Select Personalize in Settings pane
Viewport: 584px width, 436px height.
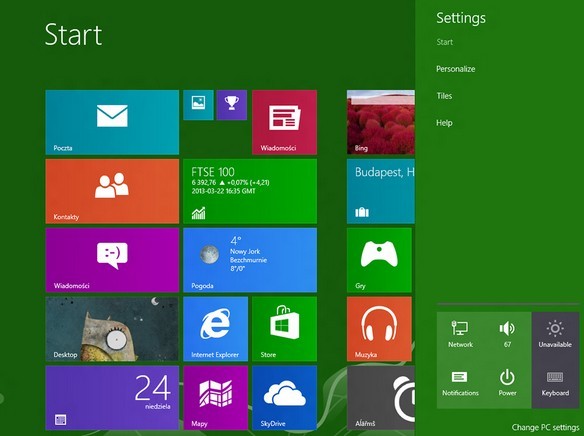456,69
